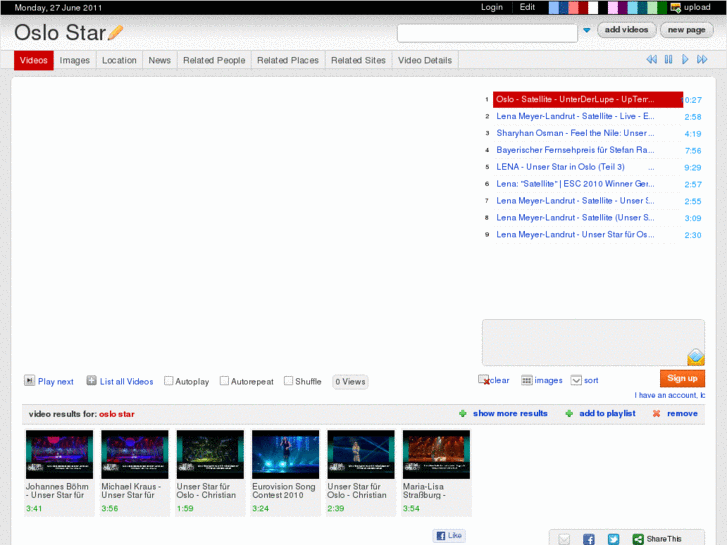Image resolution: width=727 pixels, height=545 pixels.
Task: Toggle the Shuffle checkbox
Action: [x=288, y=381]
